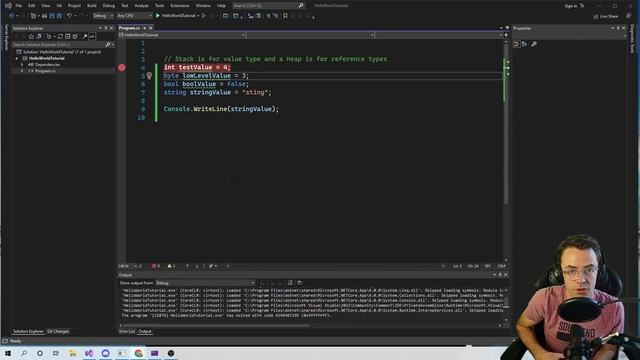640x360 pixels.
Task: Open the Extensions menu
Action: [x=180, y=6]
